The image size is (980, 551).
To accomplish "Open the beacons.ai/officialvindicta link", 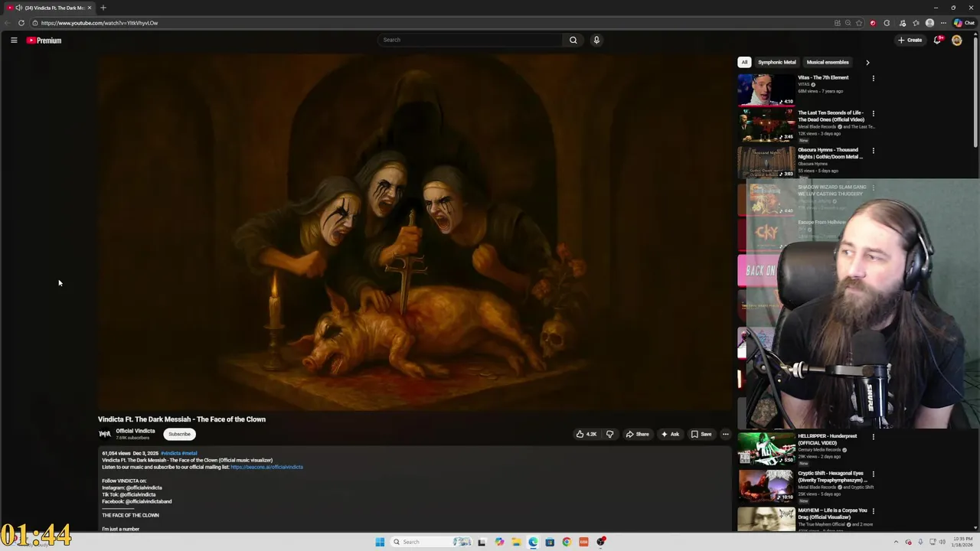I will pyautogui.click(x=266, y=467).
